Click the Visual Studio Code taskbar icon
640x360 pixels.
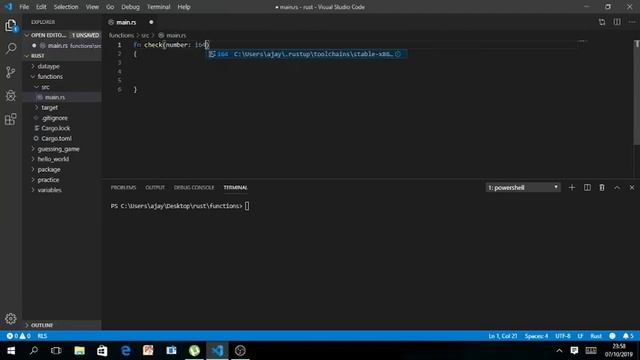(x=217, y=351)
